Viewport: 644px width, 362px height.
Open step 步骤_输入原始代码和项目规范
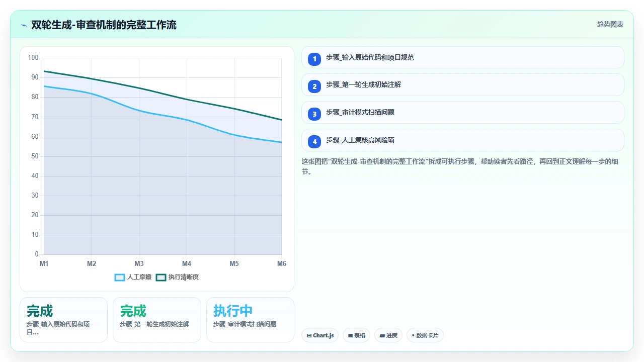[x=462, y=57]
